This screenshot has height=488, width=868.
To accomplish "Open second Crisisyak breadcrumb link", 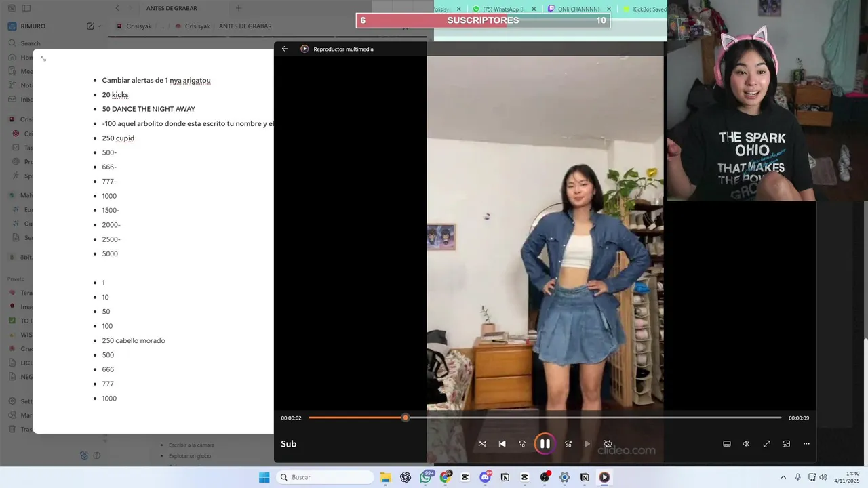I will [192, 26].
